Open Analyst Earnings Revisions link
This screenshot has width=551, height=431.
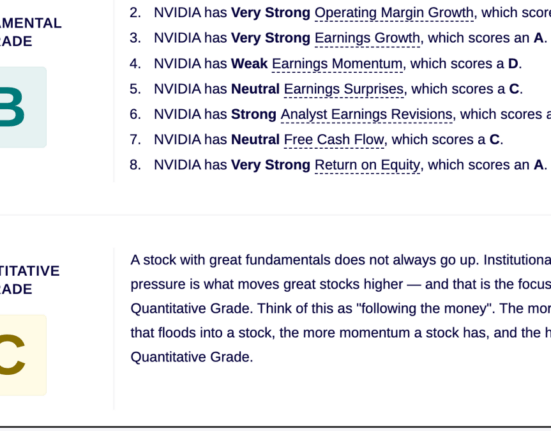[x=367, y=115]
